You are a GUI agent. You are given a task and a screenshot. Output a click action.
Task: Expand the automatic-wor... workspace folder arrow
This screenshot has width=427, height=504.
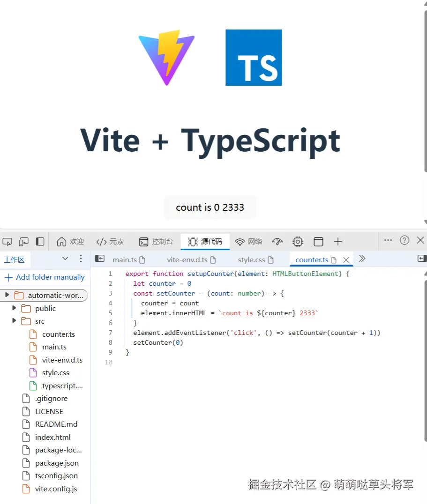[x=7, y=295]
